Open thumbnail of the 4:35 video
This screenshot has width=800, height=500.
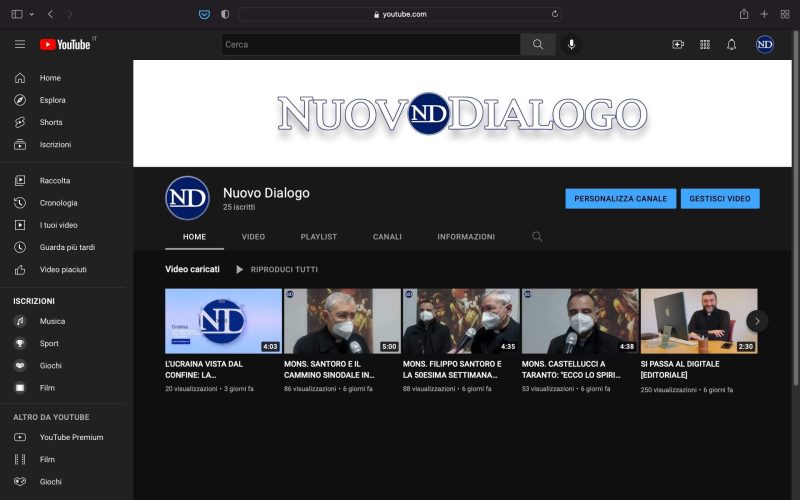pyautogui.click(x=461, y=321)
